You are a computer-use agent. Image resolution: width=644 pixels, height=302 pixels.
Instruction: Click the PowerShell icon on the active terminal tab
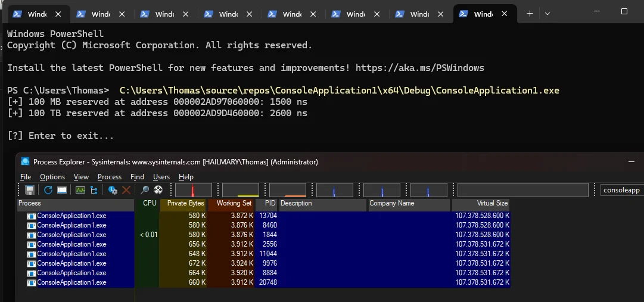tap(463, 14)
